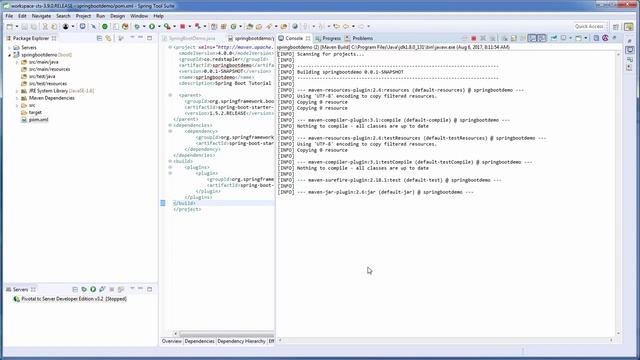Screen dimensions: 640x360
Task: Click the green Run button in toolbar
Action: tap(152, 27)
